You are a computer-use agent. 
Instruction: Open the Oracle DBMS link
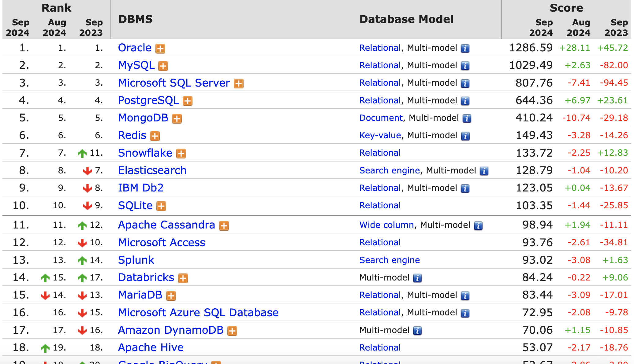[x=135, y=48]
